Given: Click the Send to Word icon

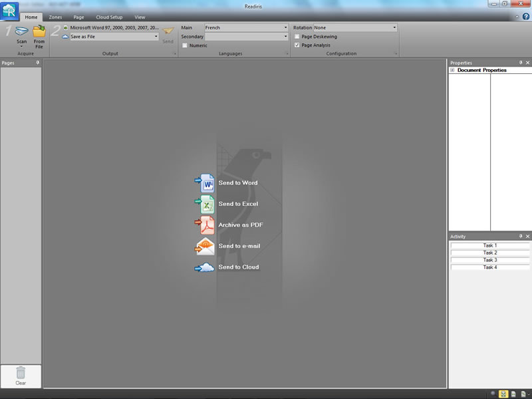Looking at the screenshot, I should tap(207, 182).
